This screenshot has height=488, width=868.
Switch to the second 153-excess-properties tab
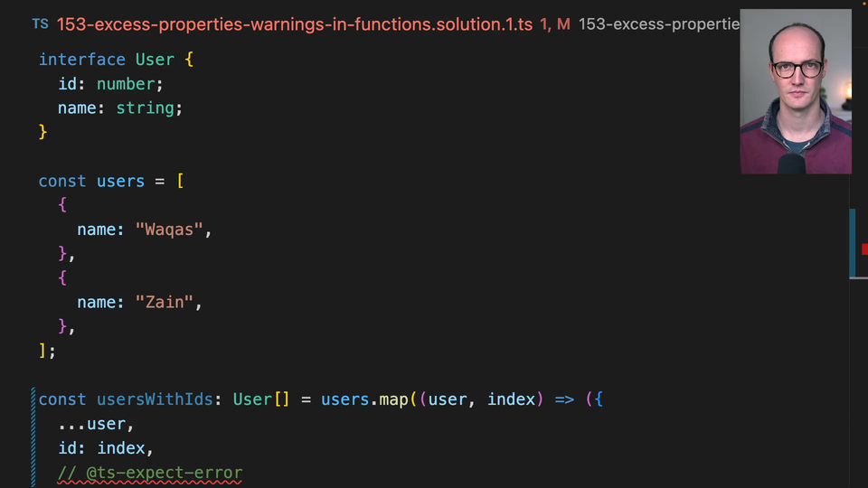point(658,24)
